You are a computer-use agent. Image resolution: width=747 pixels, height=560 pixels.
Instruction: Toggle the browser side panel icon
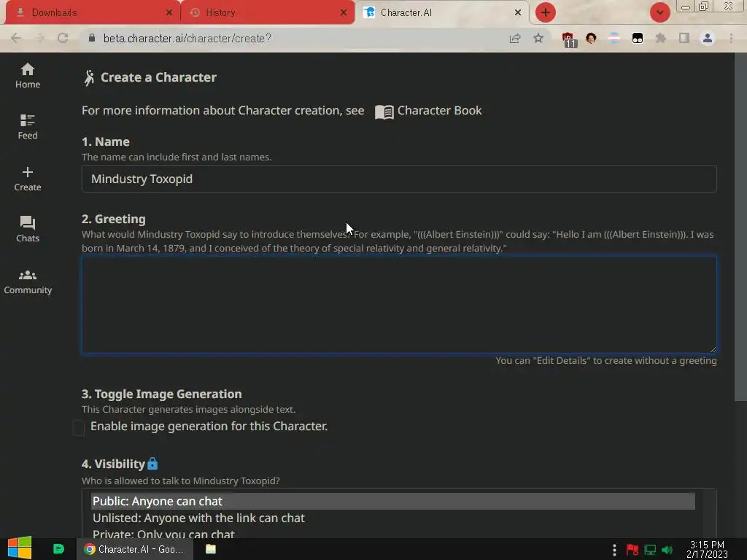coord(684,38)
